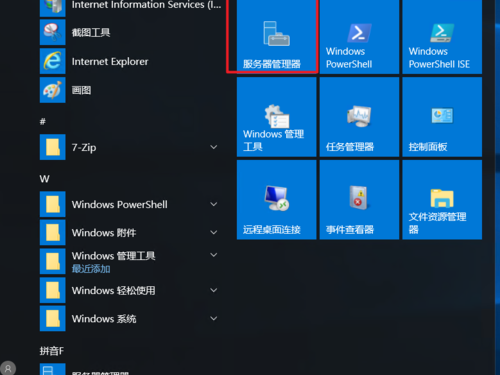The height and width of the screenshot is (375, 500).
Task: Click the 最近添加 label
Action: coord(91,269)
